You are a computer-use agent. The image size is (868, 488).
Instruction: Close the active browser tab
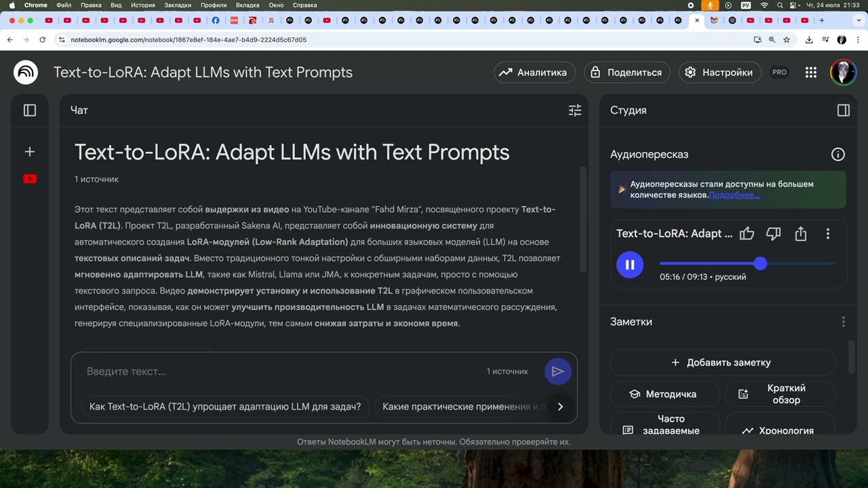coord(696,20)
